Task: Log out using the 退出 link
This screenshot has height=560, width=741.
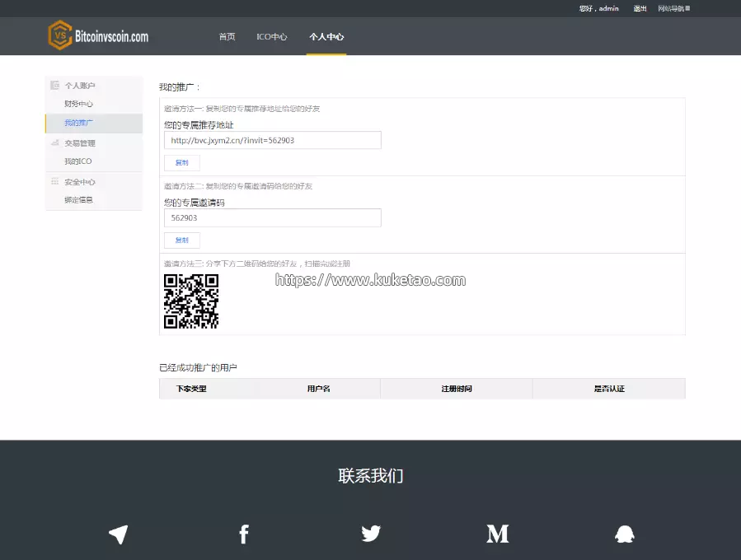Action: (x=640, y=9)
